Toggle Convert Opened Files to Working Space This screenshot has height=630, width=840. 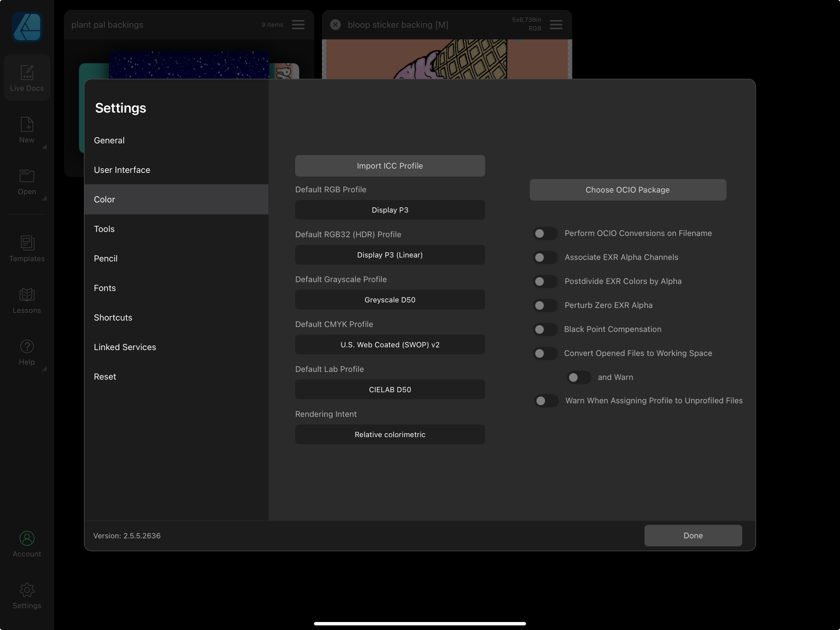coord(545,353)
